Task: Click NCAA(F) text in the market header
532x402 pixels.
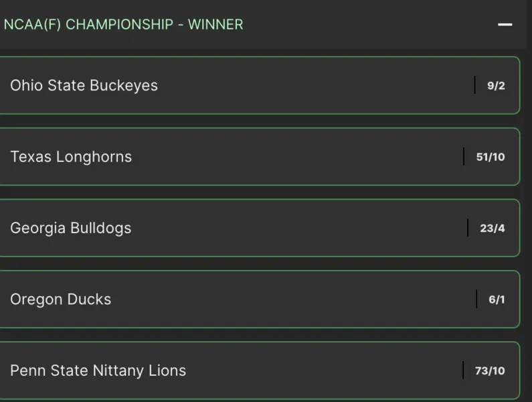Action: pos(32,25)
